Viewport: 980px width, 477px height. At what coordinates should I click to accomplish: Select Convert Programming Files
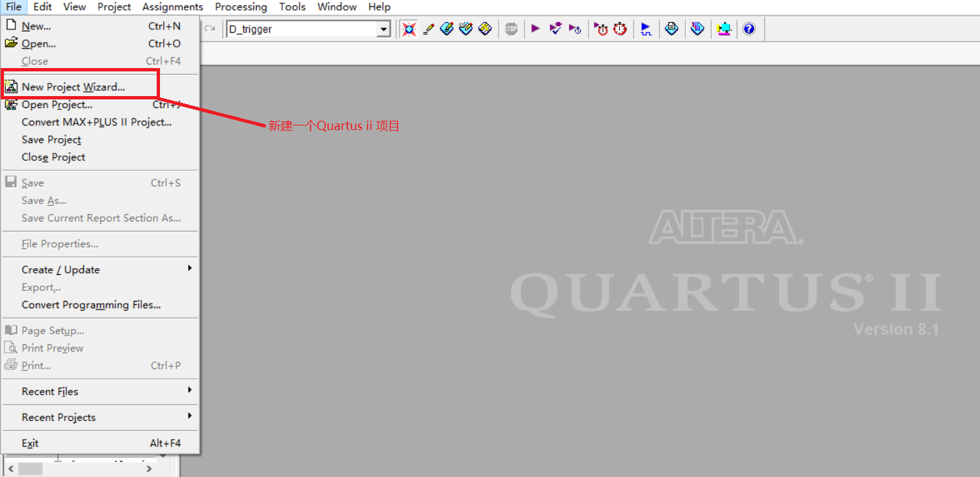pyautogui.click(x=91, y=305)
